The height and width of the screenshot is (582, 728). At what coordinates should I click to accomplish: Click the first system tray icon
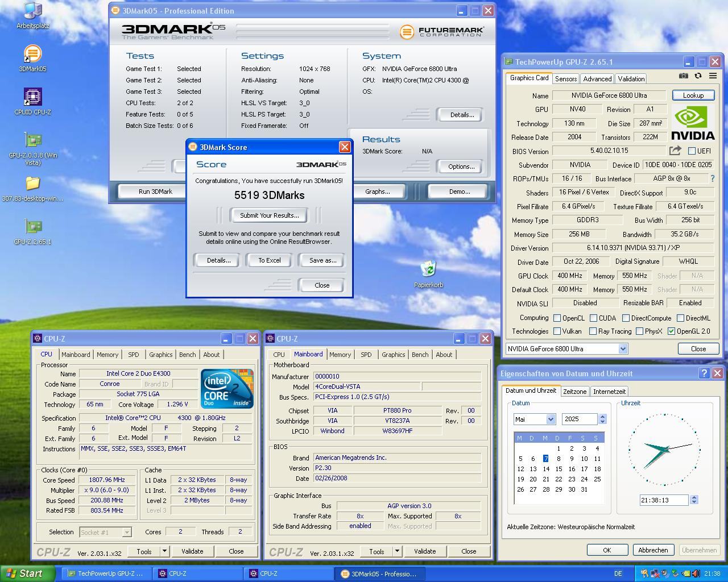pos(644,573)
